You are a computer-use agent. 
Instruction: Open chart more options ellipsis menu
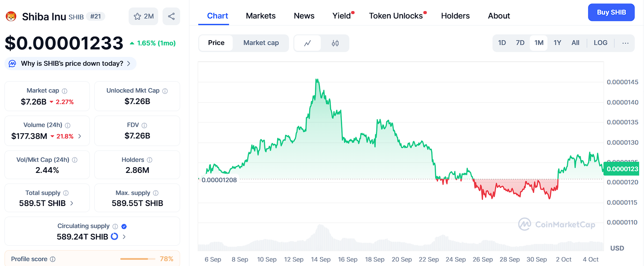[x=625, y=43]
